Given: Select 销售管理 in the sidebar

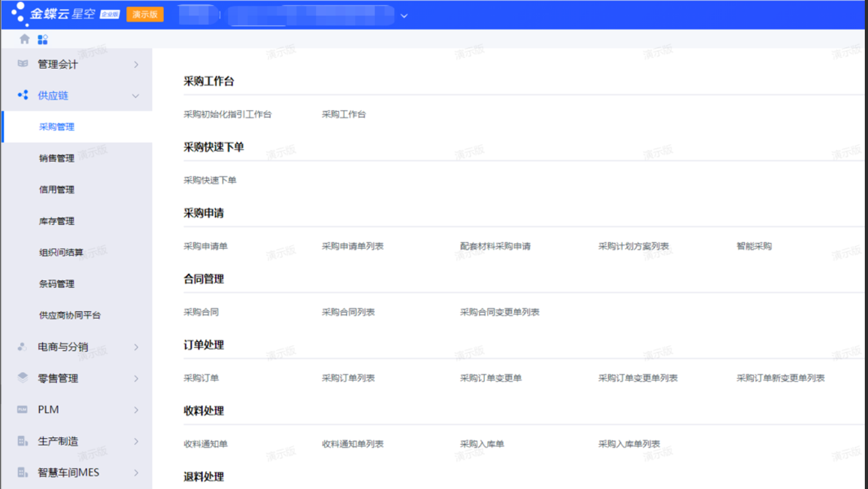Looking at the screenshot, I should [57, 158].
